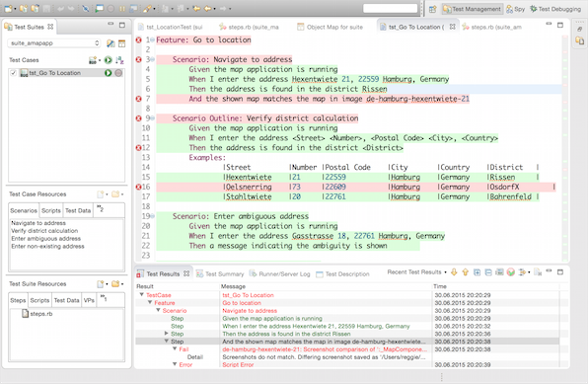Click the New wizard icon in main toolbar
Viewport: 588px width, 384px height.
point(8,8)
